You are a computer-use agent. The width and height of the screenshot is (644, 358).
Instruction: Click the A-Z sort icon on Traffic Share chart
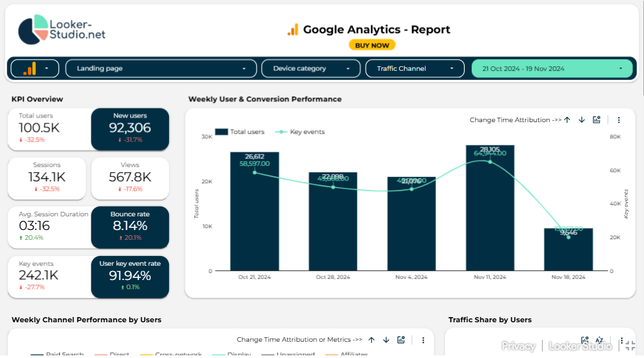(599, 340)
